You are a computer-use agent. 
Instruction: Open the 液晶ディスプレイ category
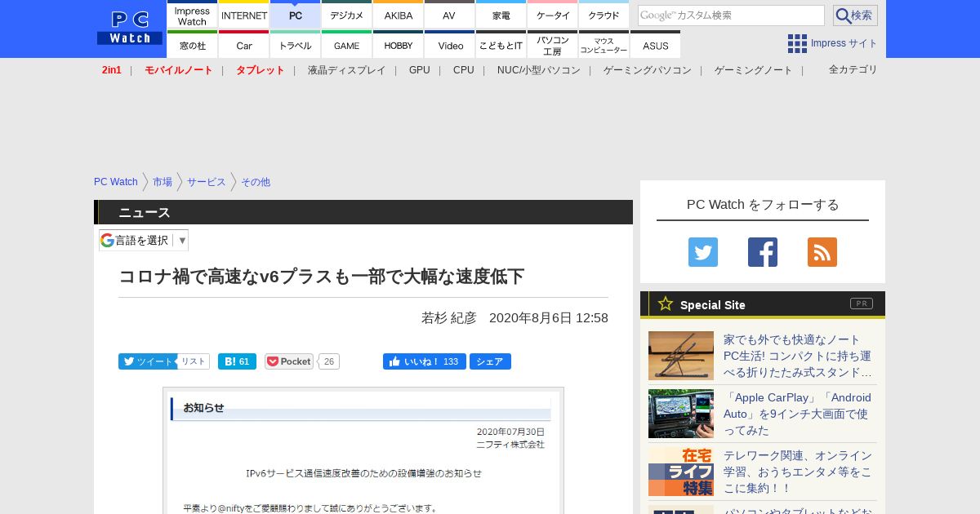[x=346, y=70]
